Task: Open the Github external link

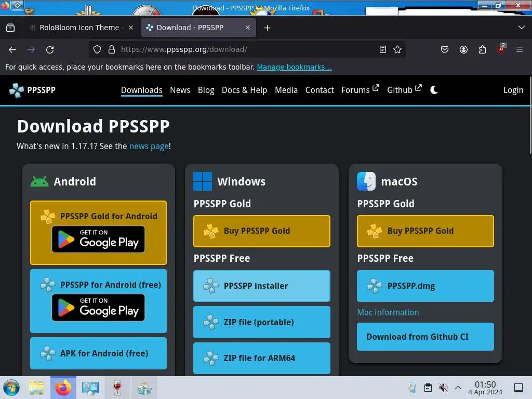Action: pos(404,89)
